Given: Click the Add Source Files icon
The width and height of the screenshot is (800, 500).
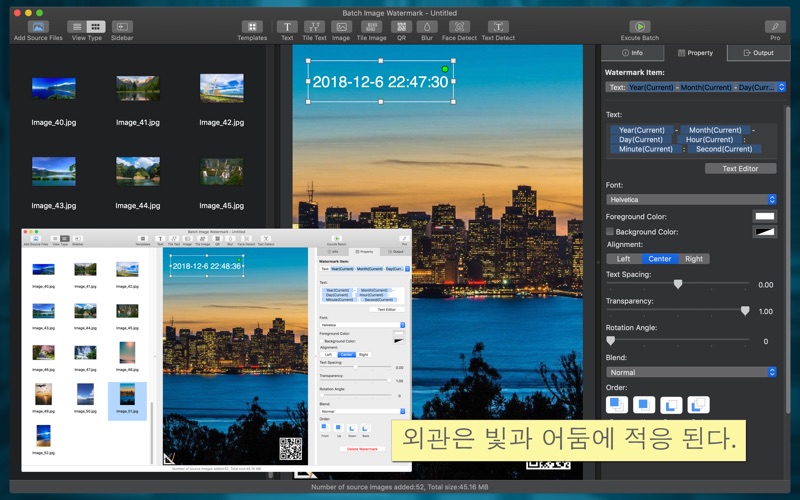Looking at the screenshot, I should coord(38,27).
